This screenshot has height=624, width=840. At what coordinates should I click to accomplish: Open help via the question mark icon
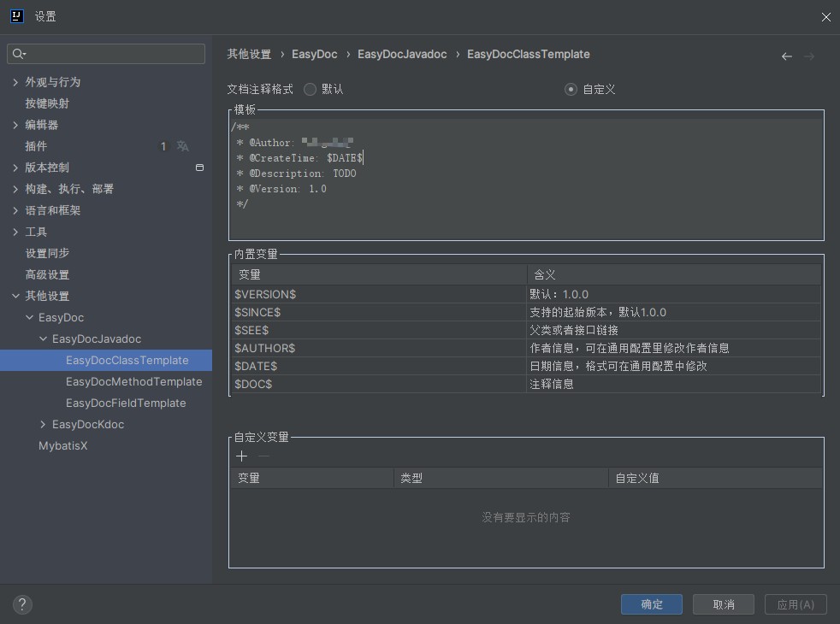pos(22,604)
